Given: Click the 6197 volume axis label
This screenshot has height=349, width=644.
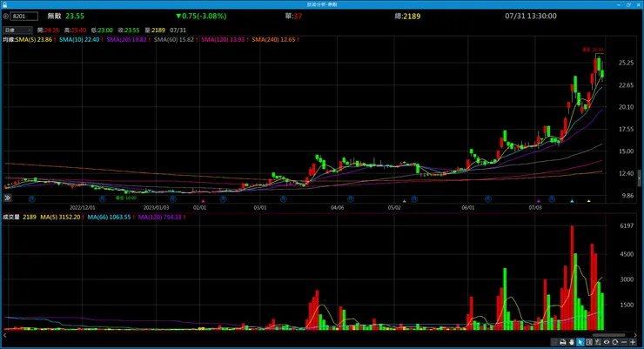Looking at the screenshot, I should click(x=627, y=225).
